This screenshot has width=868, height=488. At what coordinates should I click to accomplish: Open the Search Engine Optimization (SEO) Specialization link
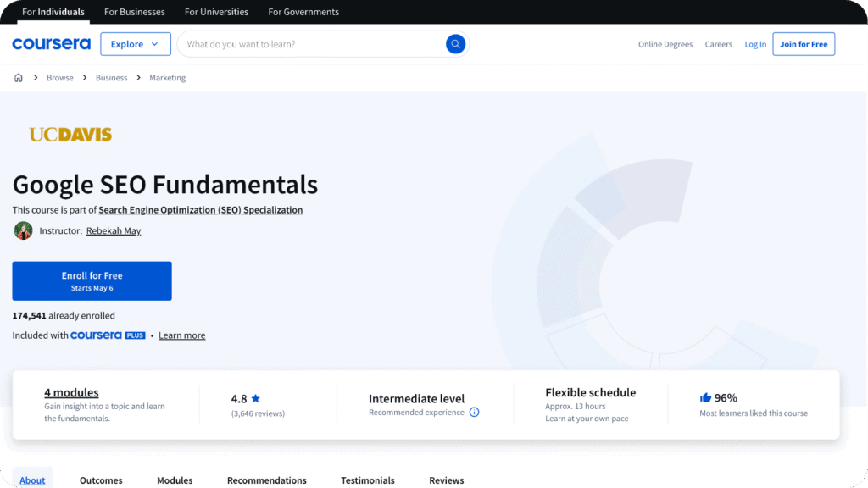pyautogui.click(x=200, y=210)
